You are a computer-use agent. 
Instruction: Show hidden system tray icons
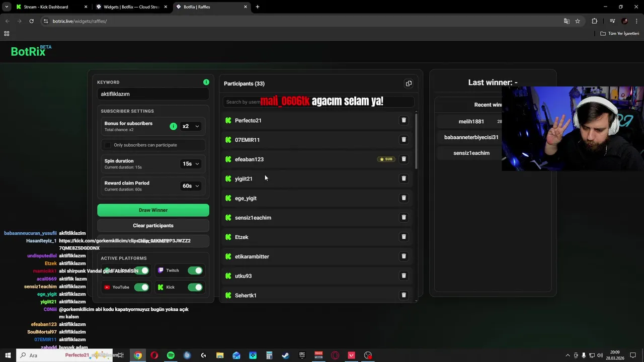(568, 355)
